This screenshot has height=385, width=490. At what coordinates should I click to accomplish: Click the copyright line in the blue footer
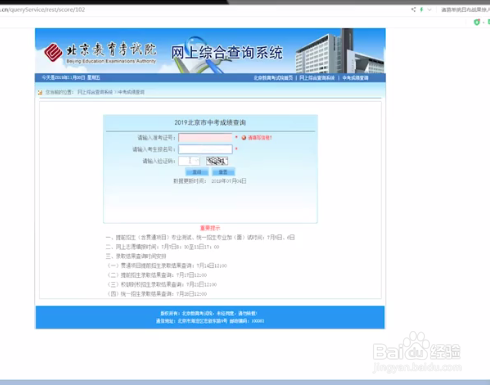209,313
